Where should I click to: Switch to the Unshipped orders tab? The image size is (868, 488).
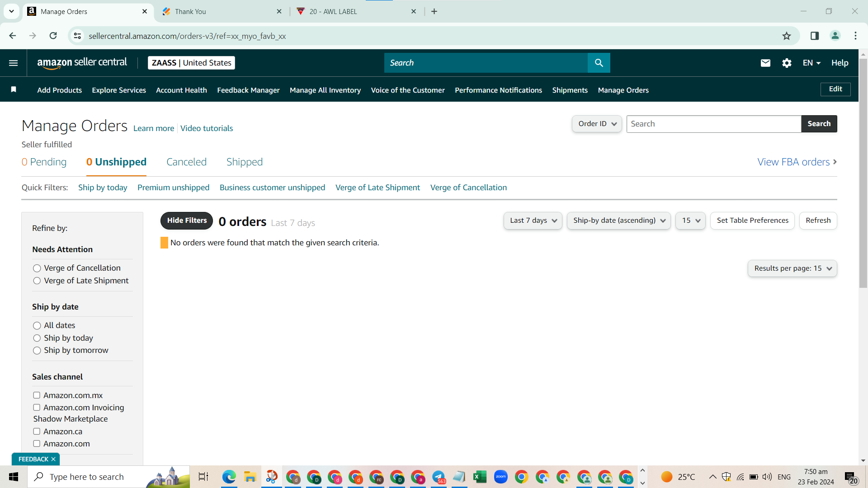pyautogui.click(x=116, y=162)
